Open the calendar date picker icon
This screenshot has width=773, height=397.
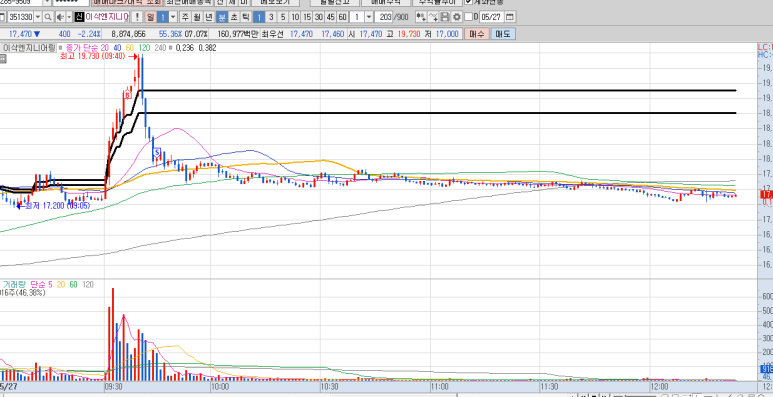510,17
